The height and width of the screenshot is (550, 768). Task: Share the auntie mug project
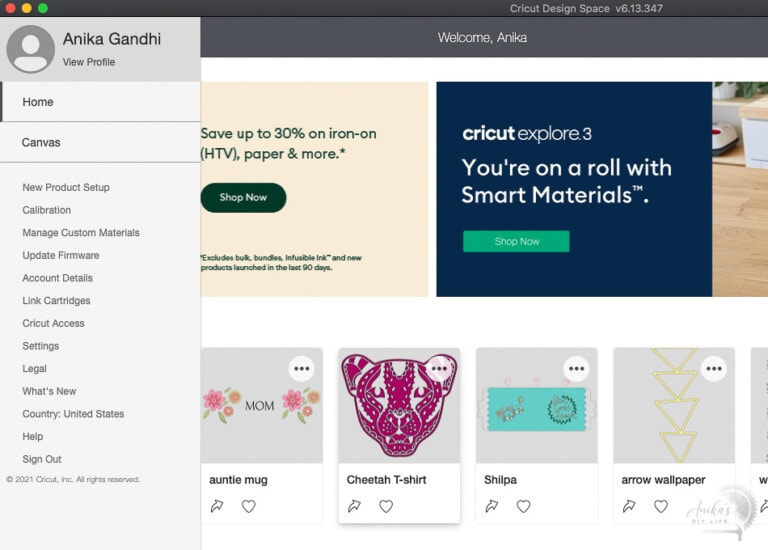[x=216, y=506]
